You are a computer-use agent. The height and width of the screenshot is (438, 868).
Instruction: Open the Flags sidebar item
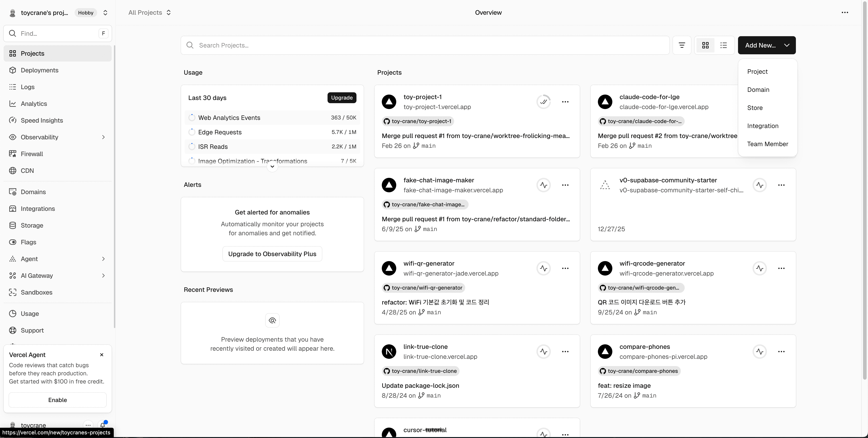coord(28,242)
